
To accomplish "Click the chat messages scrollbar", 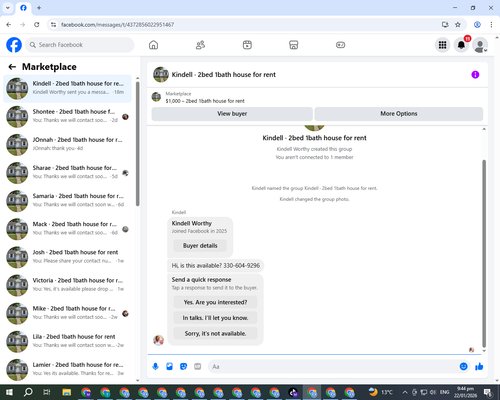I will pyautogui.click(x=484, y=253).
